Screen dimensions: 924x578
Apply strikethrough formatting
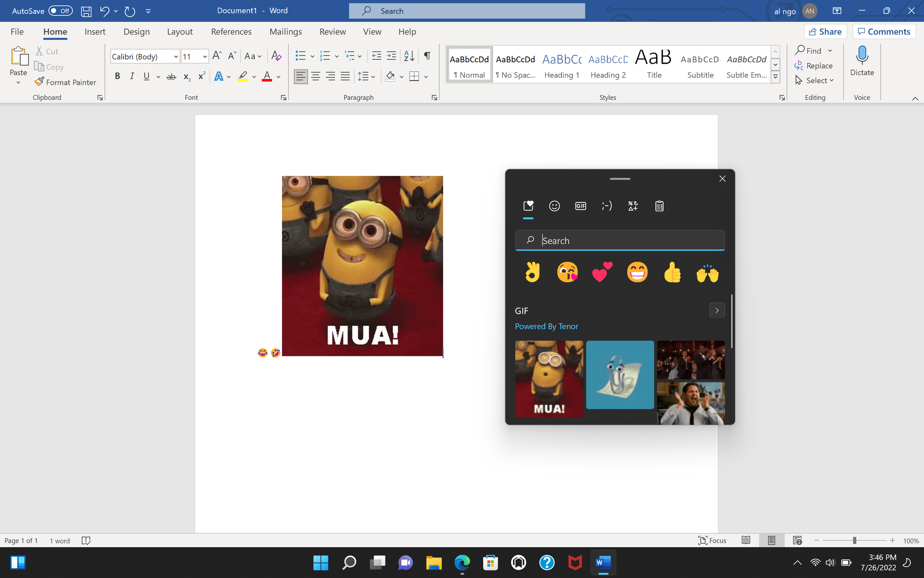click(x=171, y=76)
